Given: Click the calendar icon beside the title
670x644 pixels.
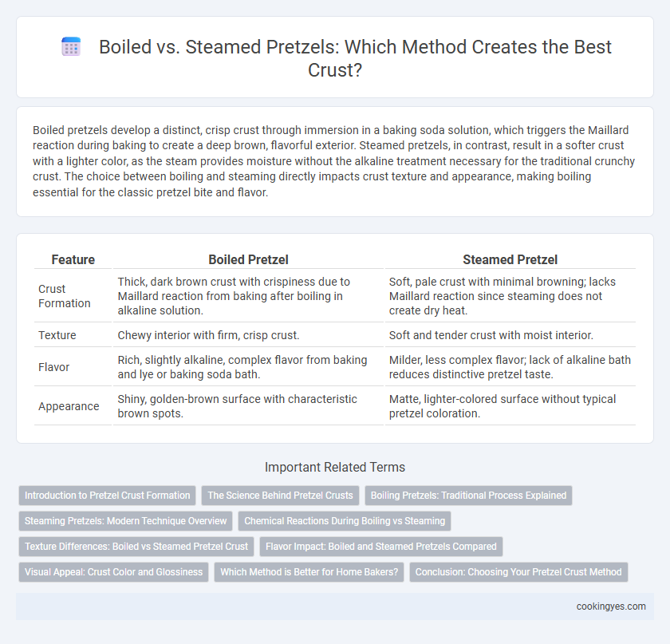Looking at the screenshot, I should [71, 46].
